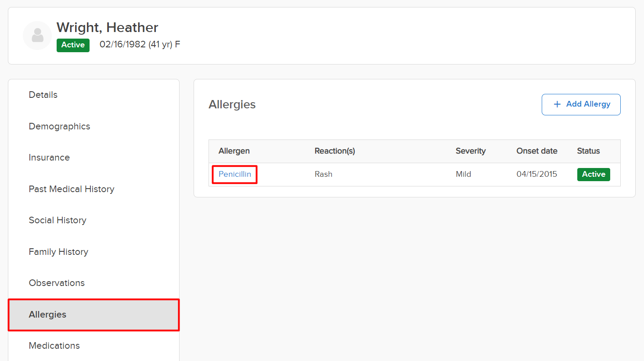644x361 pixels.
Task: Click the patient avatar placeholder icon
Action: [x=37, y=36]
